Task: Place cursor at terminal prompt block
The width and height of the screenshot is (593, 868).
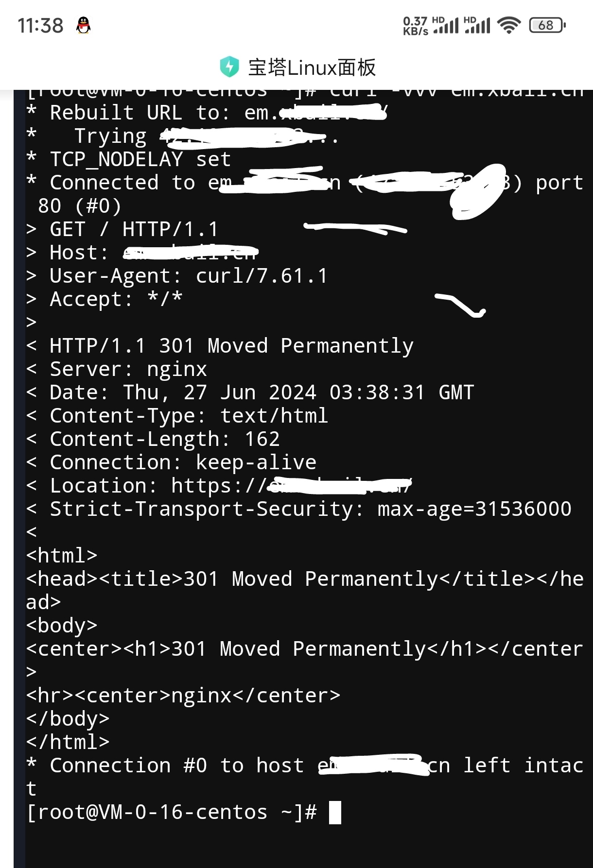Action: click(x=335, y=812)
